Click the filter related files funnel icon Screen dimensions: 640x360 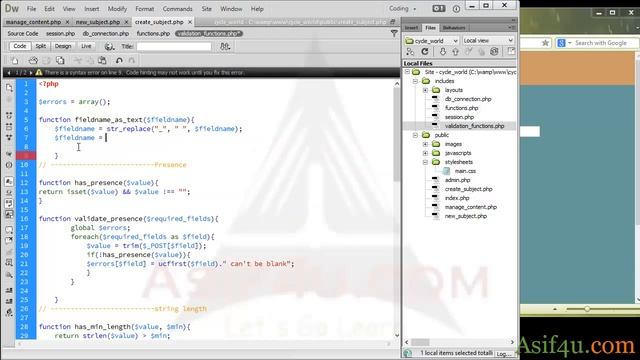[394, 33]
